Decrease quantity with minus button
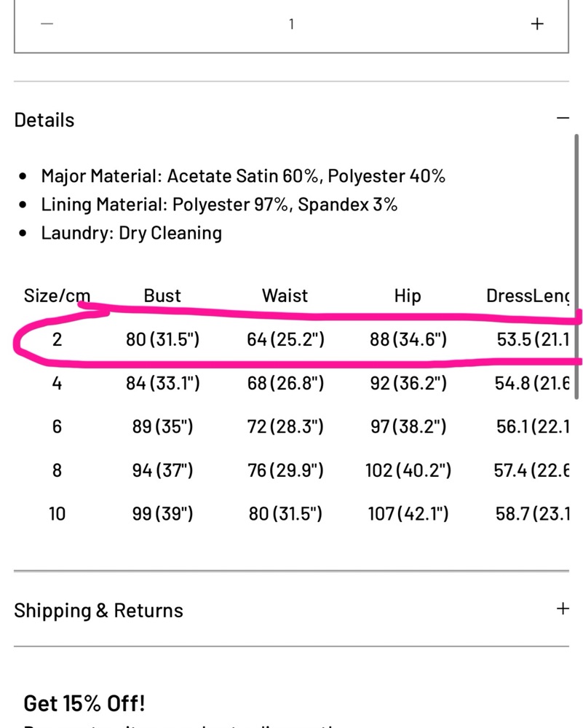The image size is (583, 728). coord(47,24)
